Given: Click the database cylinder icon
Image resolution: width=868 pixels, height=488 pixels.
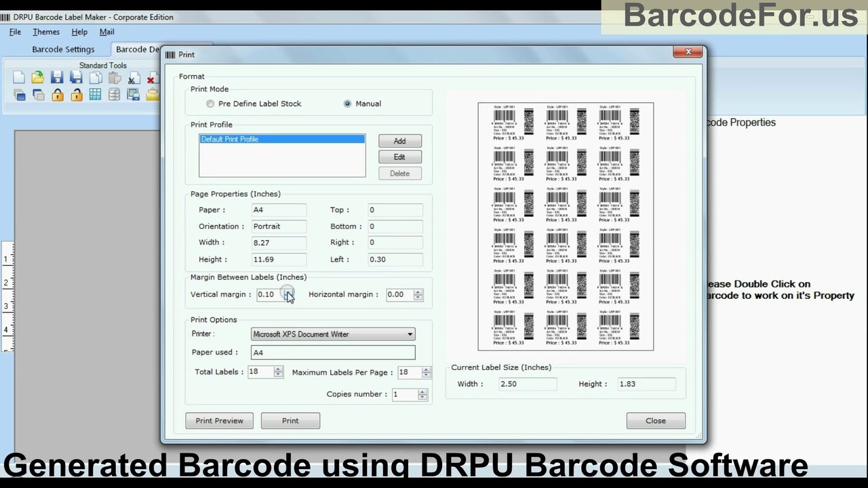Looking at the screenshot, I should point(114,95).
